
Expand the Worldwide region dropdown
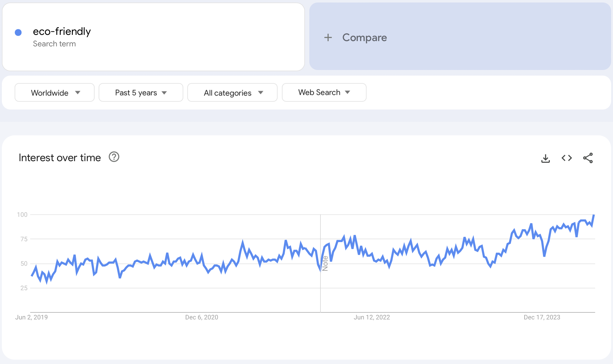54,93
